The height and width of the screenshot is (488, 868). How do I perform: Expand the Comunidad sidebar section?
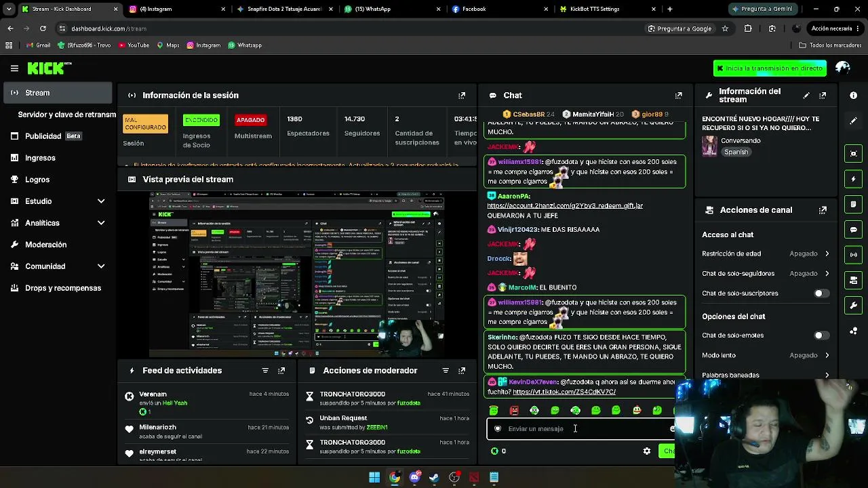(x=101, y=266)
